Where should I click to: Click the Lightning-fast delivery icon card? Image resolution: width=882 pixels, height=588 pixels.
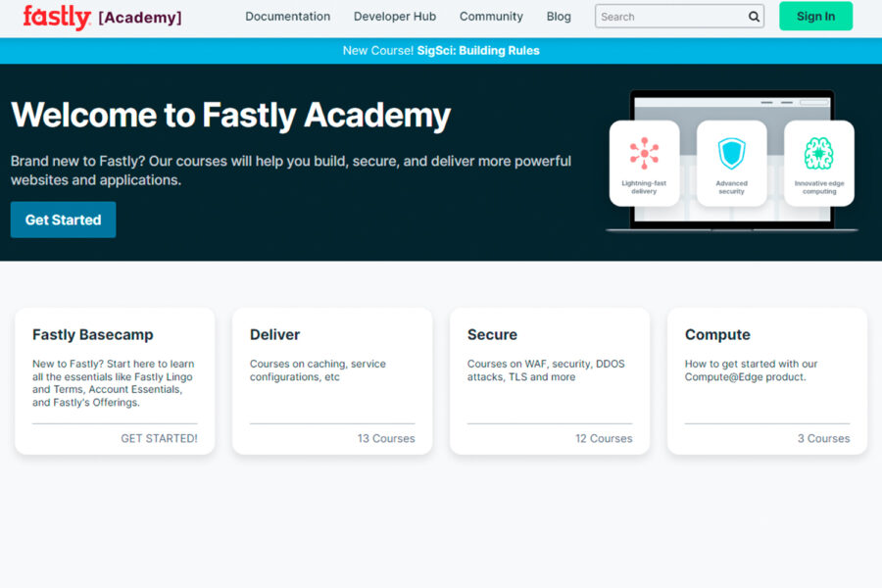point(644,164)
